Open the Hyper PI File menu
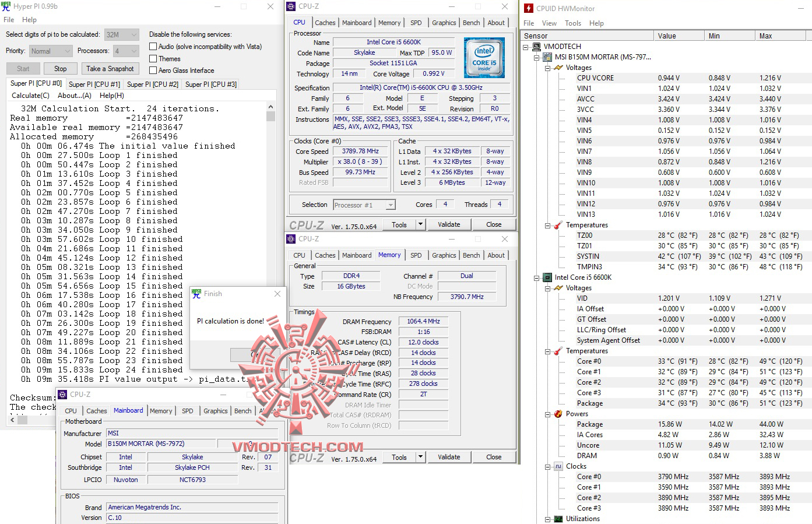The width and height of the screenshot is (812, 524). [9, 20]
